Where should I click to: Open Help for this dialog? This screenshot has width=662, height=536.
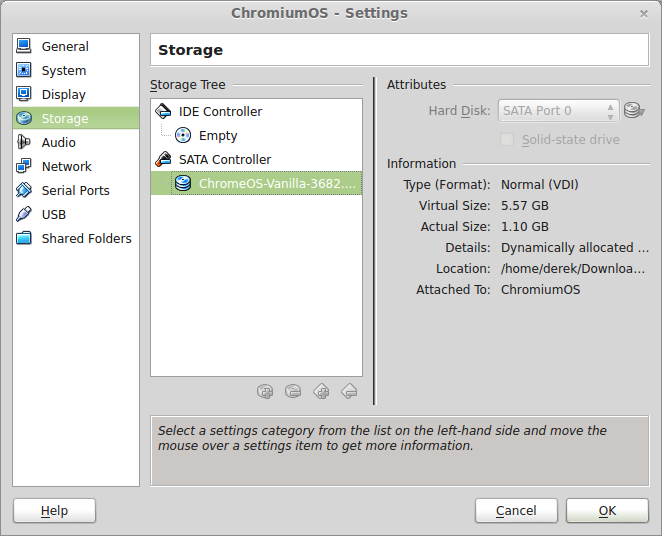coord(54,511)
